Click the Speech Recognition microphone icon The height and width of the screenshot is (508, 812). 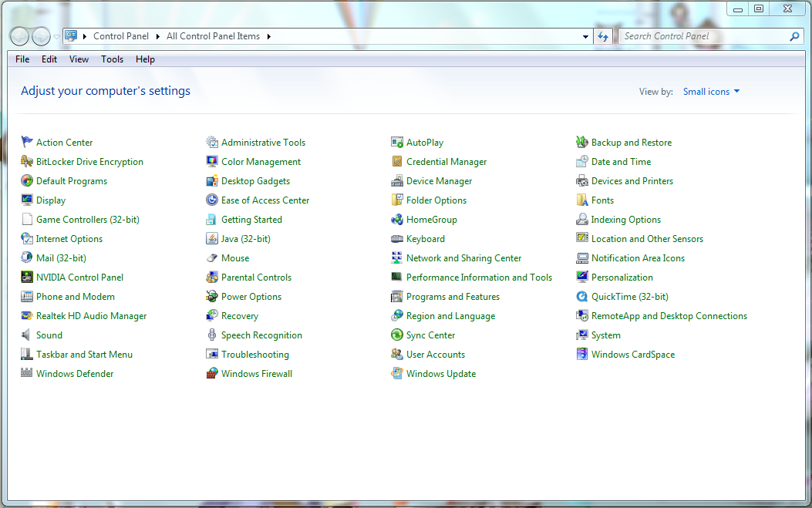point(212,335)
